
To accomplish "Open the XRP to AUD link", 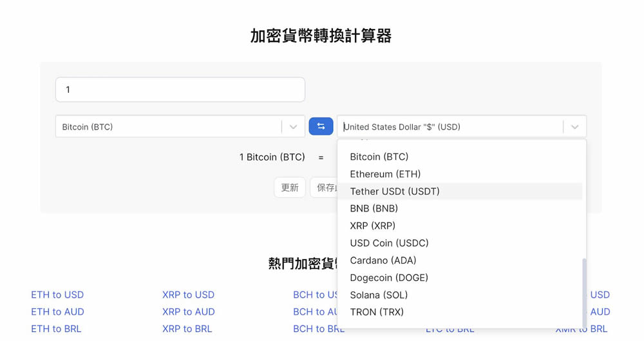I will (188, 312).
